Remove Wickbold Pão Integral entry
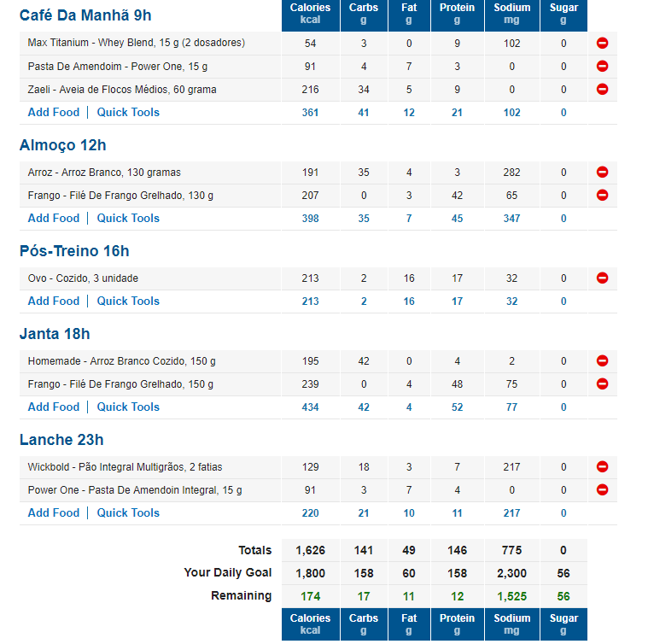654x644 pixels. point(602,466)
